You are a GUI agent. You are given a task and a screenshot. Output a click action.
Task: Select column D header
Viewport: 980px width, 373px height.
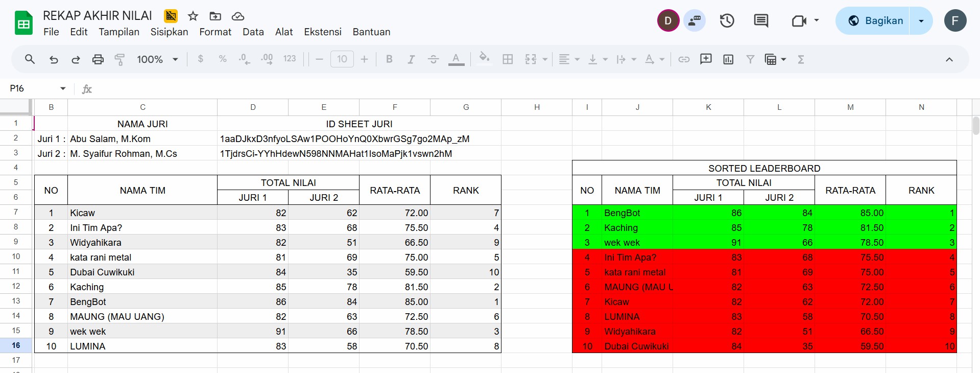point(253,107)
